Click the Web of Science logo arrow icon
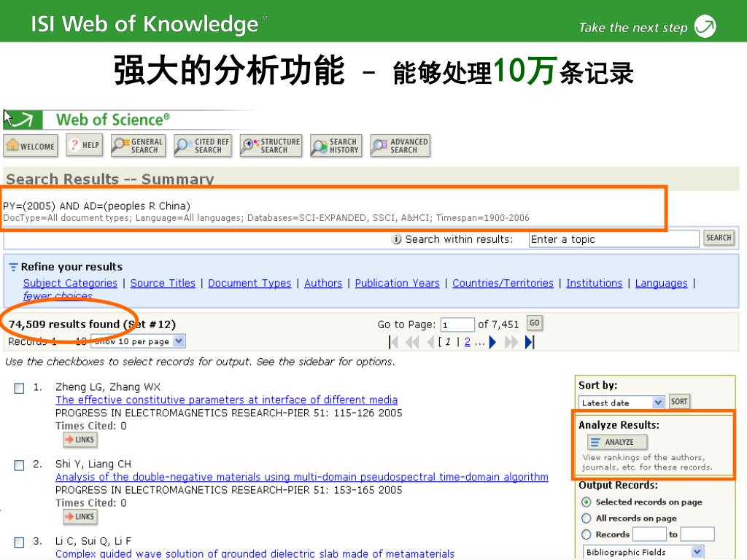The height and width of the screenshot is (560, 747). tap(23, 120)
